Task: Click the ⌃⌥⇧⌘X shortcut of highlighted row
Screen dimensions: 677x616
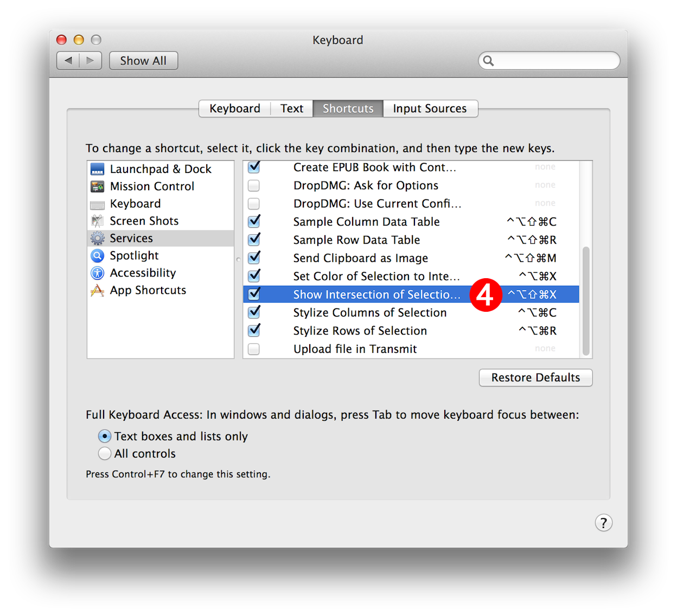Action: pyautogui.click(x=532, y=294)
